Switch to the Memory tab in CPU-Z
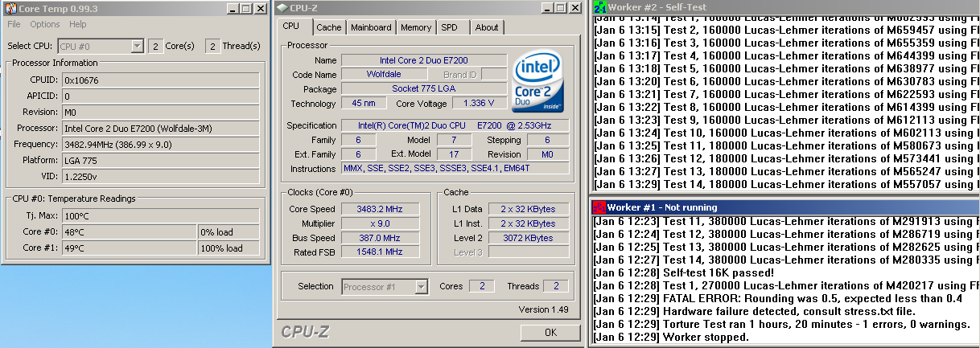Viewport: 980px width, 348px height. click(415, 27)
